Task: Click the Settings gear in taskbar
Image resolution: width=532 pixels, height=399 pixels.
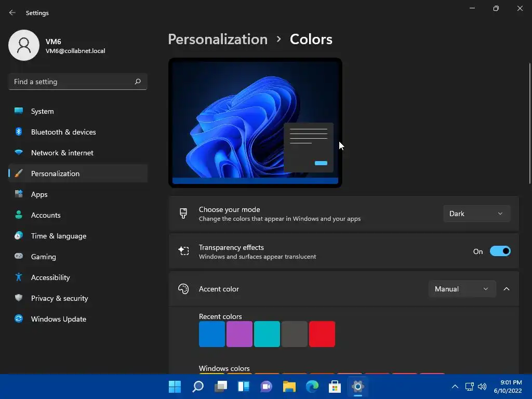Action: point(358,387)
